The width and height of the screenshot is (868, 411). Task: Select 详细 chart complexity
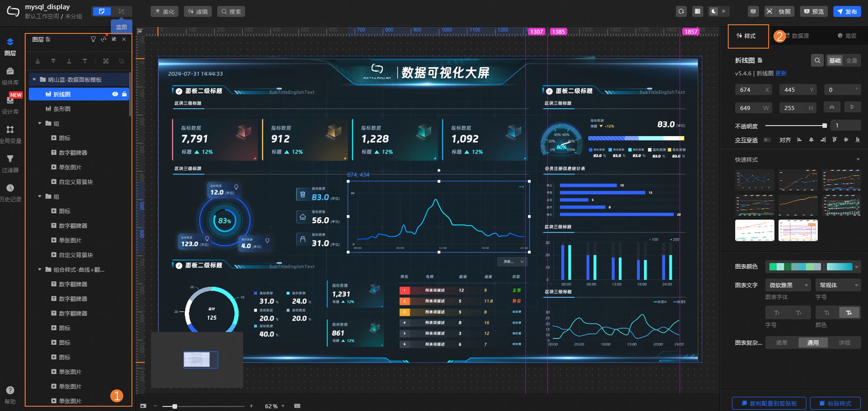tap(845, 343)
